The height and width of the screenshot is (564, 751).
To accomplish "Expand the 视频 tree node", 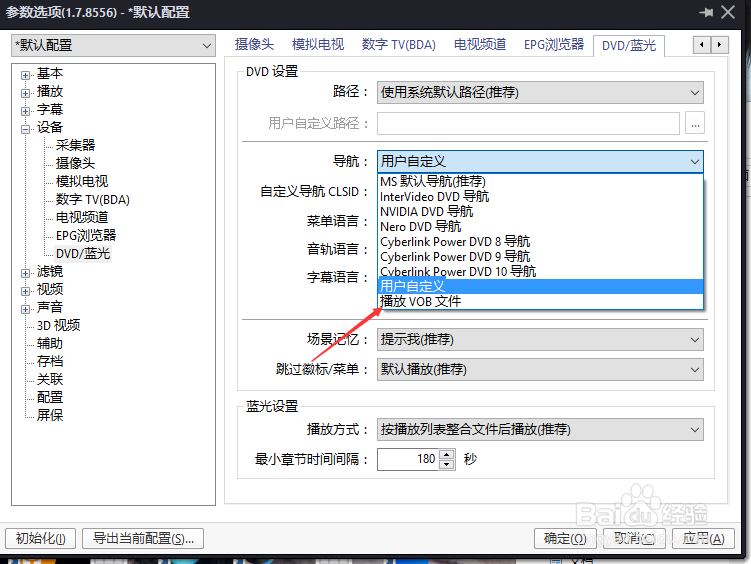I will pos(25,291).
